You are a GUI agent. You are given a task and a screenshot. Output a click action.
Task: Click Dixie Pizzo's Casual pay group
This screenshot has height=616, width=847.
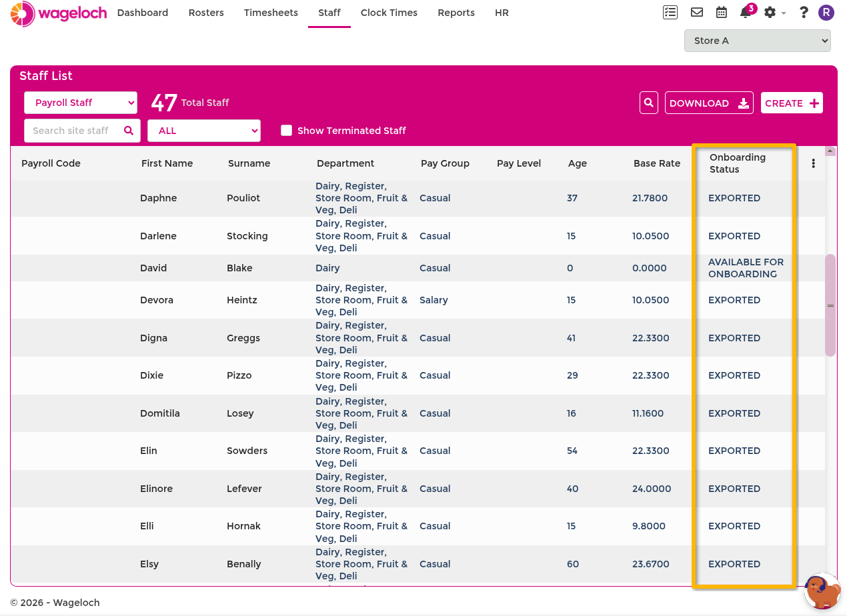(x=435, y=375)
